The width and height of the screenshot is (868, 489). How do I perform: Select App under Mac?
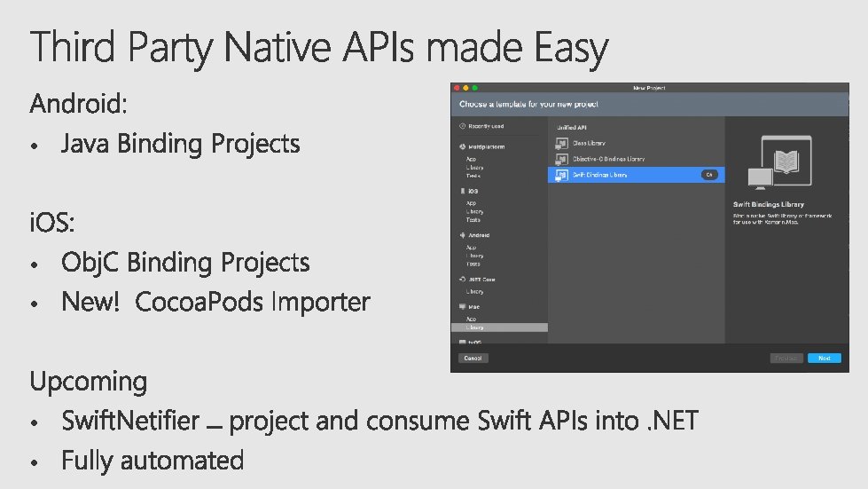click(x=471, y=319)
